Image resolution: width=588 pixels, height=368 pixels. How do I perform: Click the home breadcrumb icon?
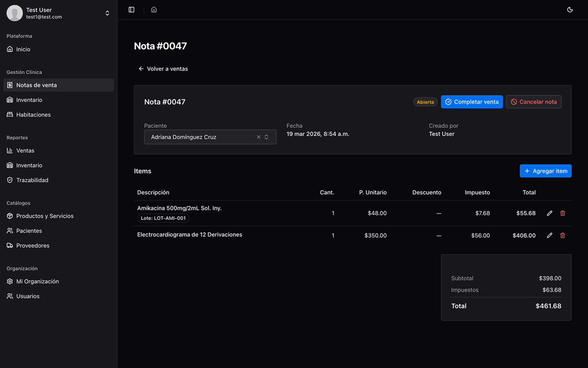pyautogui.click(x=154, y=10)
